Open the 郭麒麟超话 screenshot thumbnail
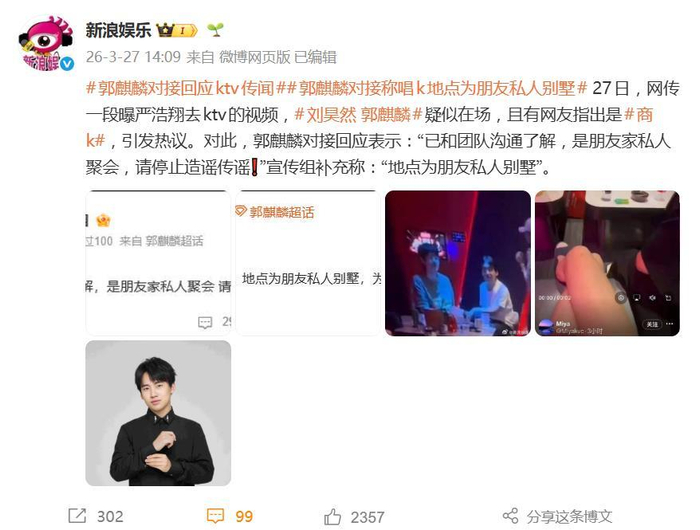700x530 pixels. click(x=158, y=263)
